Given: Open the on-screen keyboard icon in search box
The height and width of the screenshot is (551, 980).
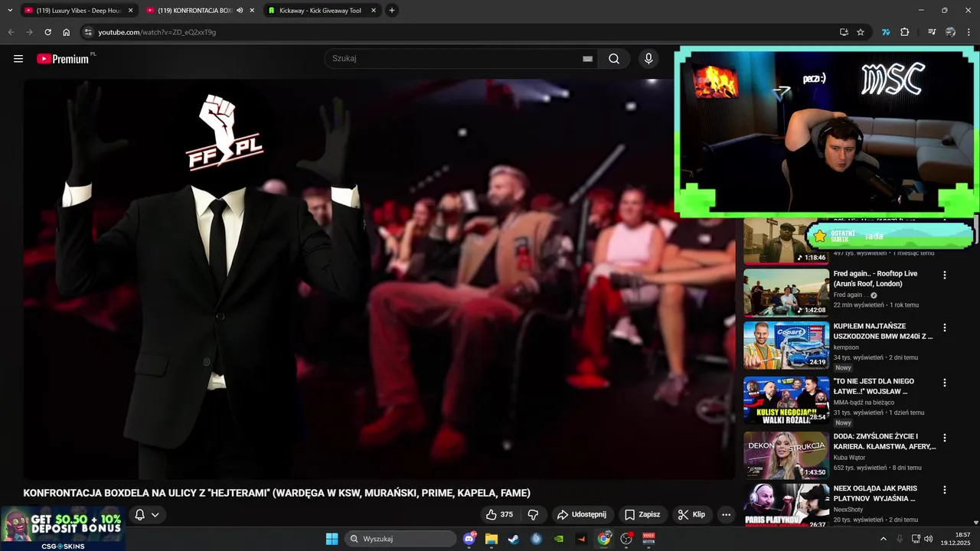Looking at the screenshot, I should (x=587, y=59).
